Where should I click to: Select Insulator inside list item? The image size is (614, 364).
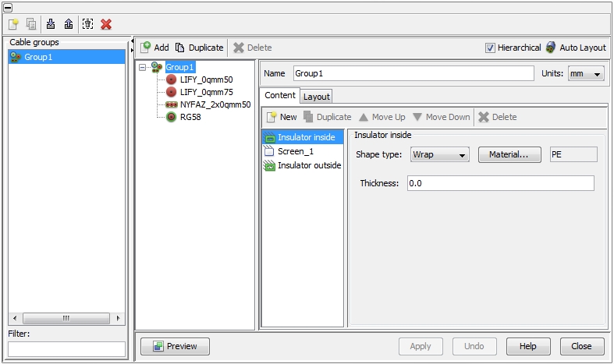303,137
